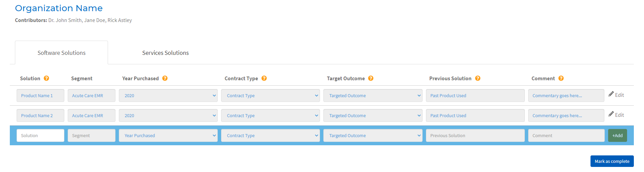Viewport: 644px width, 172px height.
Task: Click the empty Solution input field
Action: click(40, 135)
